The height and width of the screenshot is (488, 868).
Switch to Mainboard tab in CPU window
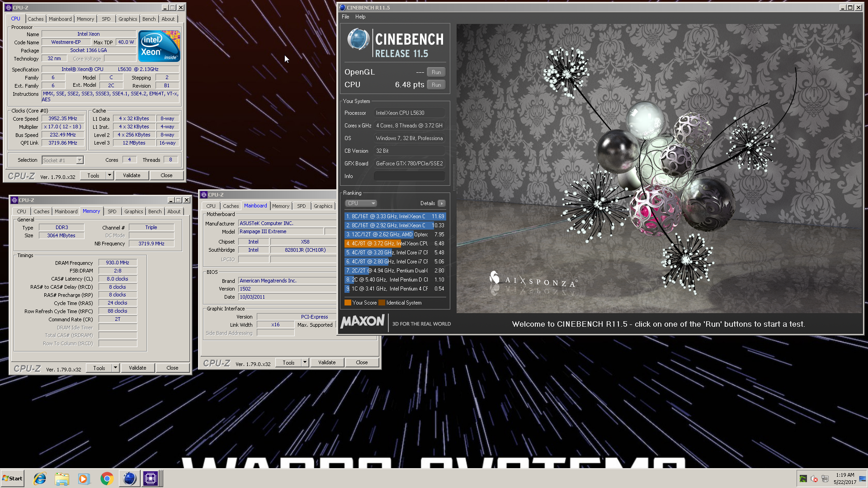(x=60, y=19)
